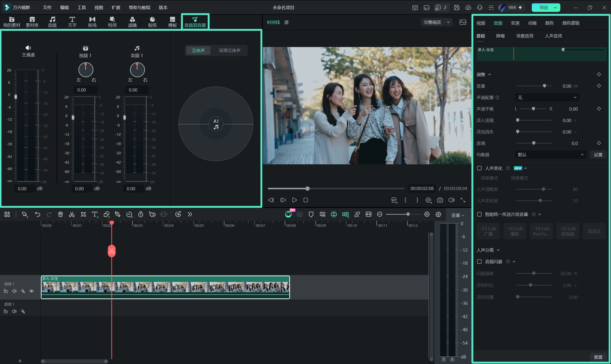
Task: Open the 导出 export dropdown arrow
Action: (555, 8)
